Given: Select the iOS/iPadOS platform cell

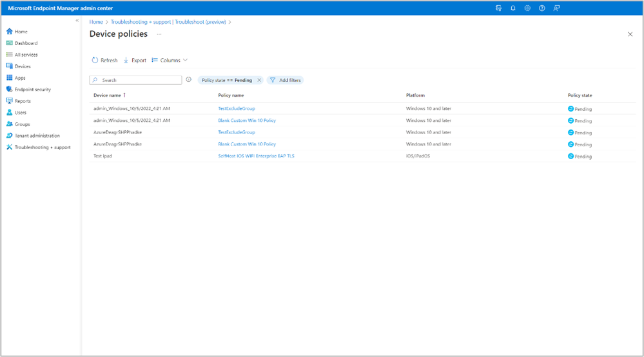Looking at the screenshot, I should pyautogui.click(x=418, y=157).
